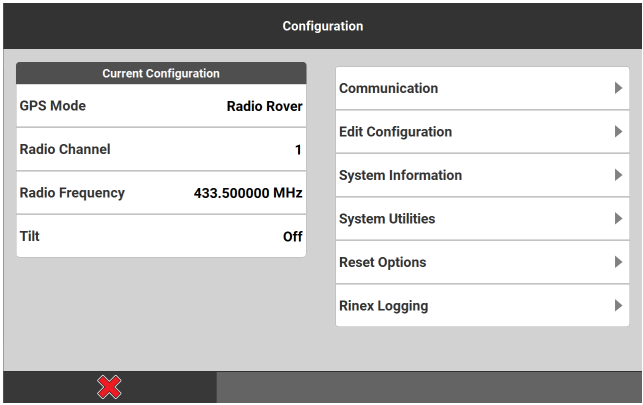The height and width of the screenshot is (405, 643).
Task: Select the Radio Rover GPS mode value
Action: (x=264, y=106)
